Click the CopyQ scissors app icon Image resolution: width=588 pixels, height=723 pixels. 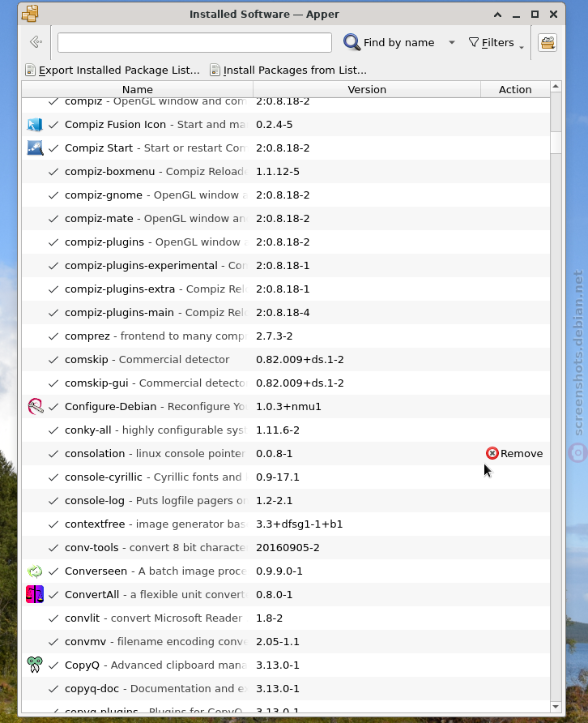pyautogui.click(x=35, y=665)
